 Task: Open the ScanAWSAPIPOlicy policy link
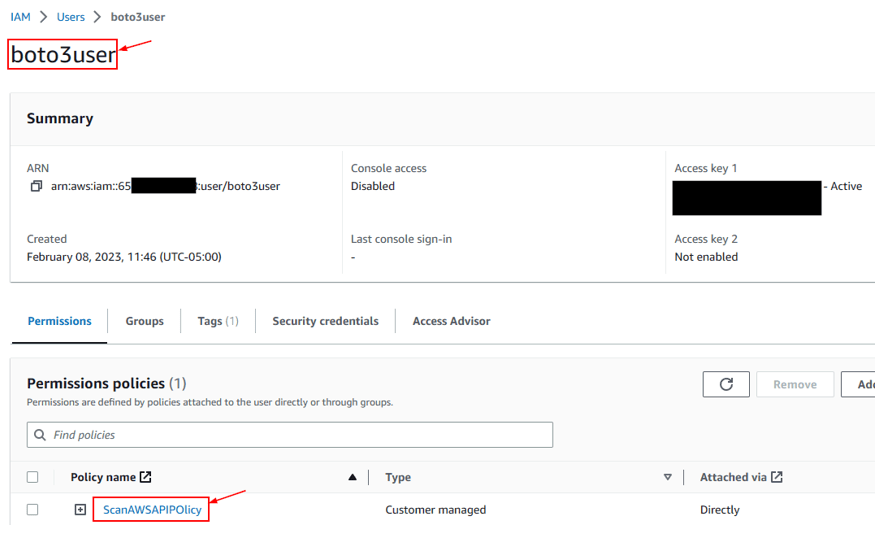point(152,510)
